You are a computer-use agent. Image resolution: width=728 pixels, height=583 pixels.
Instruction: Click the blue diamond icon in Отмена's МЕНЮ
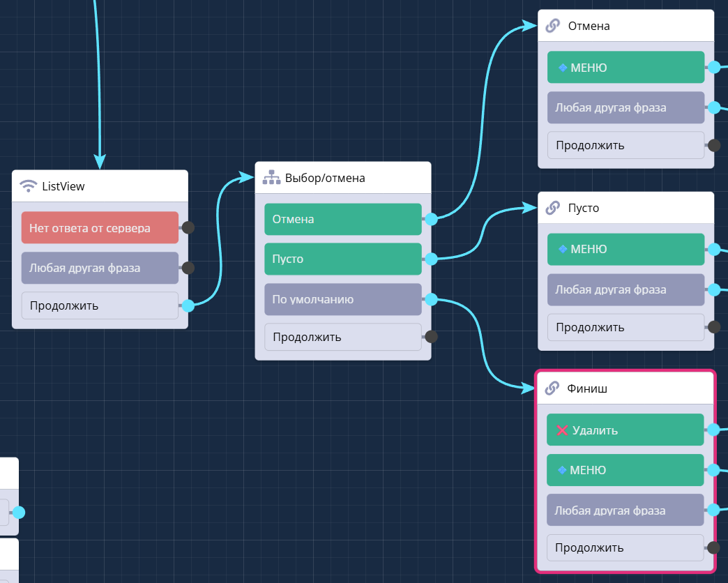coord(563,68)
